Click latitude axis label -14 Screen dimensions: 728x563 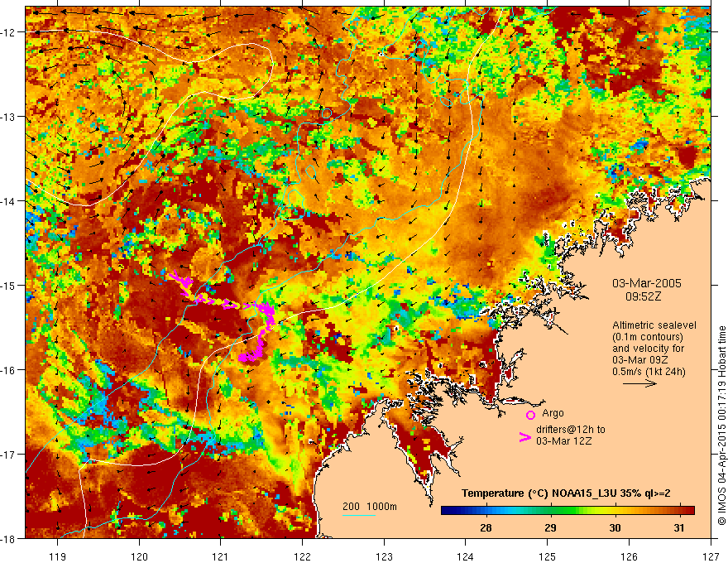pyautogui.click(x=9, y=201)
